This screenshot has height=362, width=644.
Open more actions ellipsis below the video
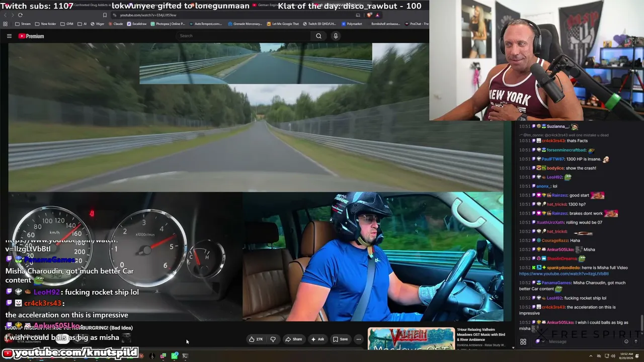tap(359, 339)
